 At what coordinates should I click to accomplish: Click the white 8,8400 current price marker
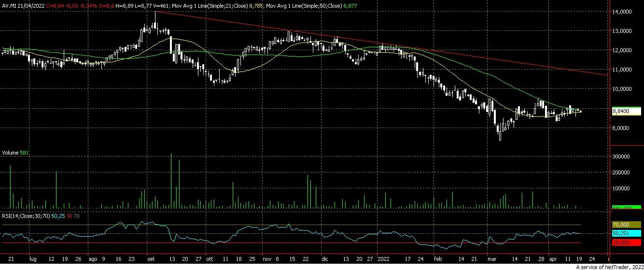point(626,111)
